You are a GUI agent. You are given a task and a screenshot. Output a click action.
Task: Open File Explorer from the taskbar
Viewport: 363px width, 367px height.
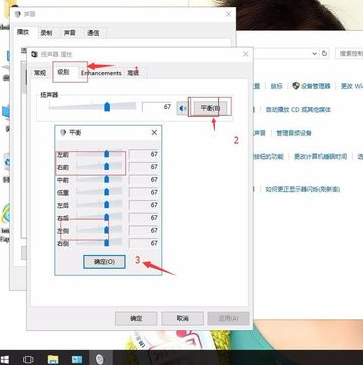click(x=53, y=359)
